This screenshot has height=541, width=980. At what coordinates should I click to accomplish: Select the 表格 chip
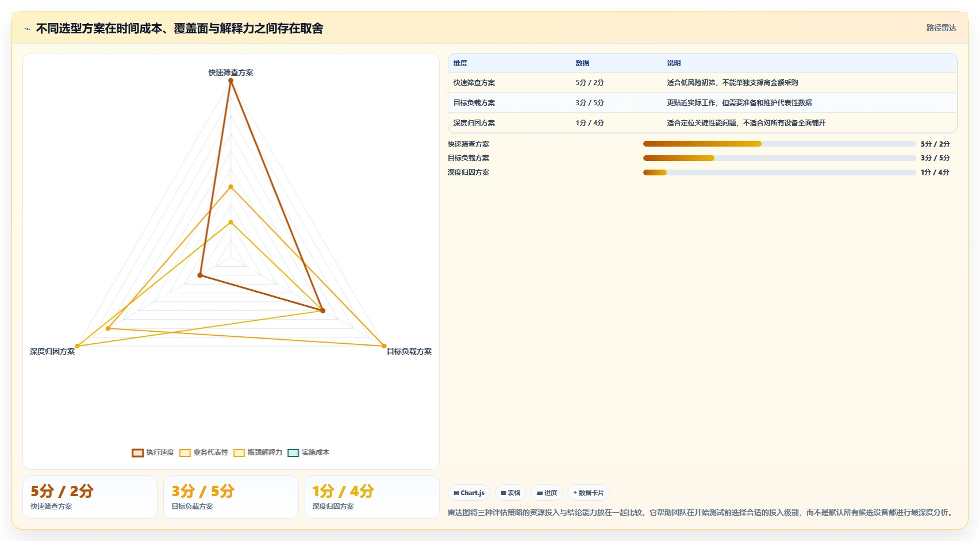(x=510, y=493)
